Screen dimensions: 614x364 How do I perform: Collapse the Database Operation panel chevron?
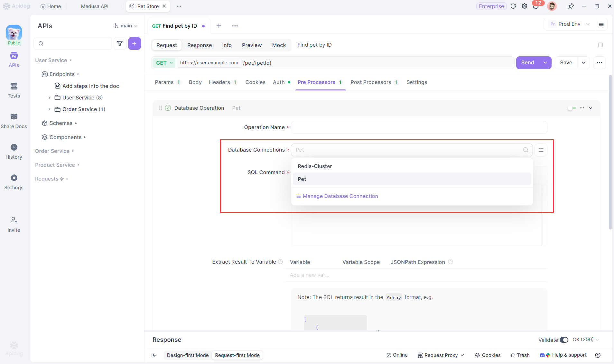coord(591,108)
